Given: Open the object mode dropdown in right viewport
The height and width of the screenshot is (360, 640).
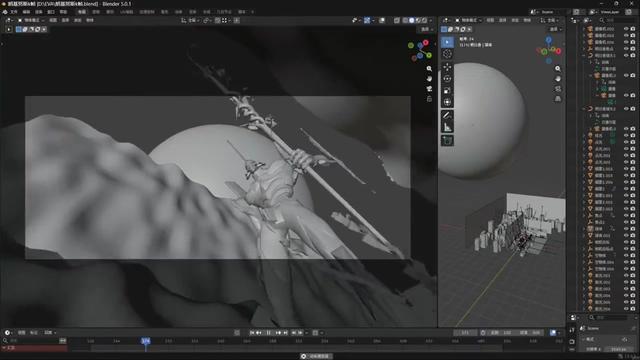Looking at the screenshot, I should pyautogui.click(x=469, y=20).
